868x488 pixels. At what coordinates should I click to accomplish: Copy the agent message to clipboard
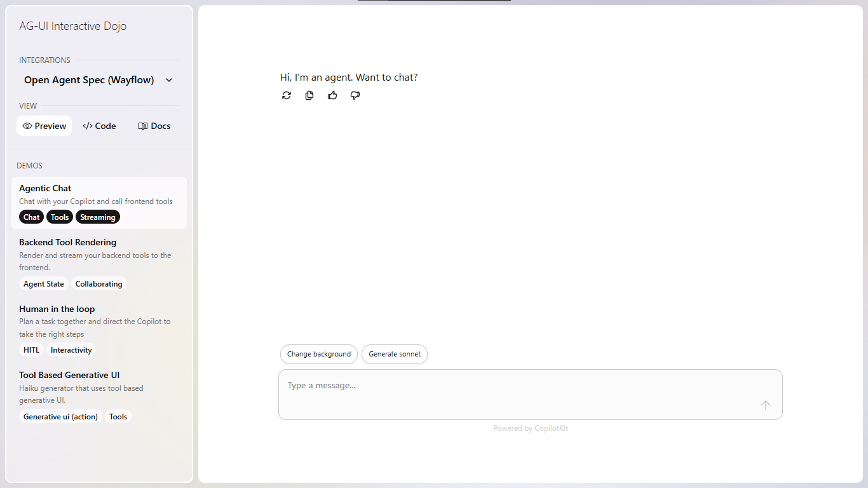pyautogui.click(x=309, y=95)
